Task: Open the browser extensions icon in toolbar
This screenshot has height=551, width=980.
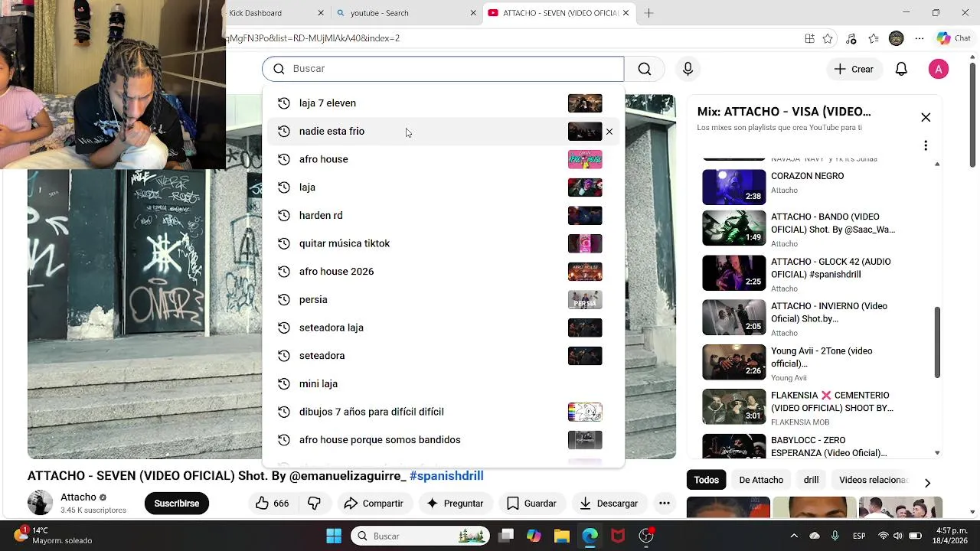Action: 851,38
